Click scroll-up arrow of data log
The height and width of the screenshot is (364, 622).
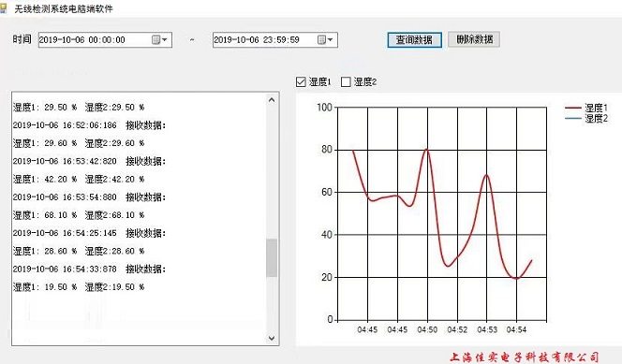[272, 100]
